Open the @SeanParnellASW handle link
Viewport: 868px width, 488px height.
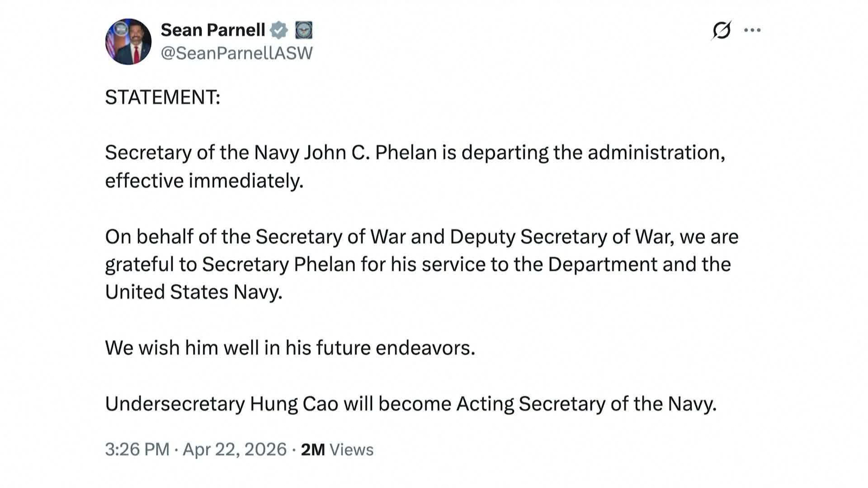pyautogui.click(x=237, y=53)
